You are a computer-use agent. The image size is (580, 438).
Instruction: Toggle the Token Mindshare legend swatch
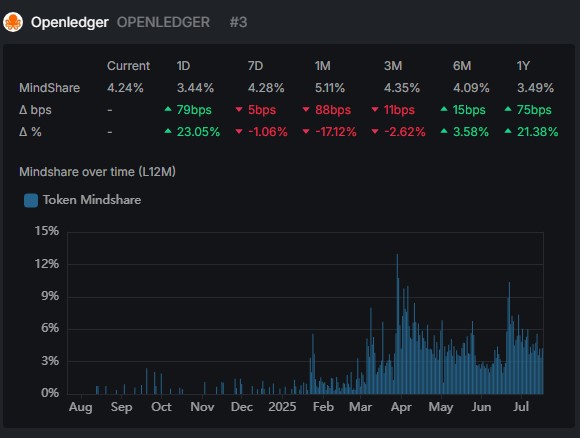coord(31,200)
